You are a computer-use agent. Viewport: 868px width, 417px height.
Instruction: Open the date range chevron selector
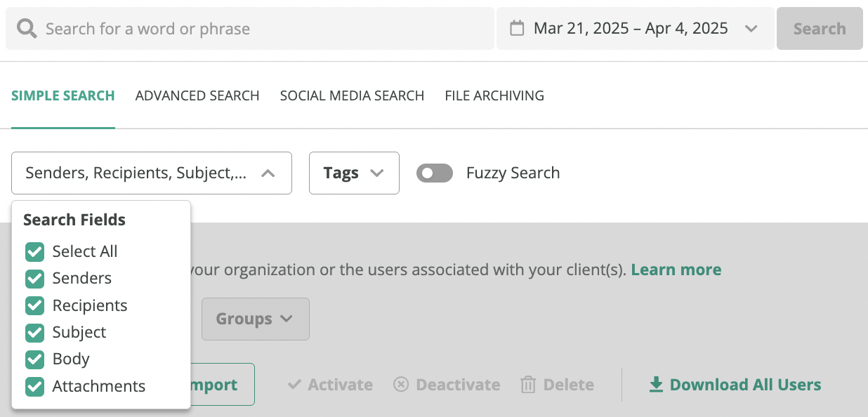[x=751, y=29]
